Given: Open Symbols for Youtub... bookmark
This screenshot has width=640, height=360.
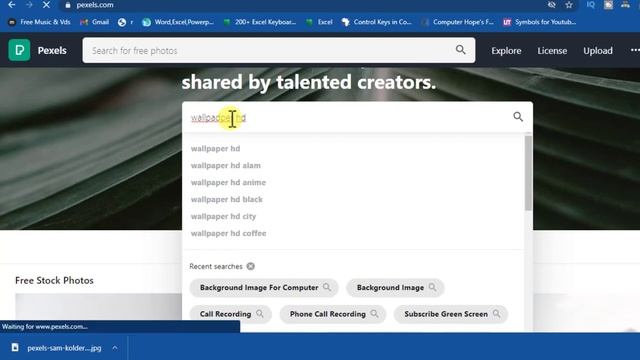Looking at the screenshot, I should point(540,22).
